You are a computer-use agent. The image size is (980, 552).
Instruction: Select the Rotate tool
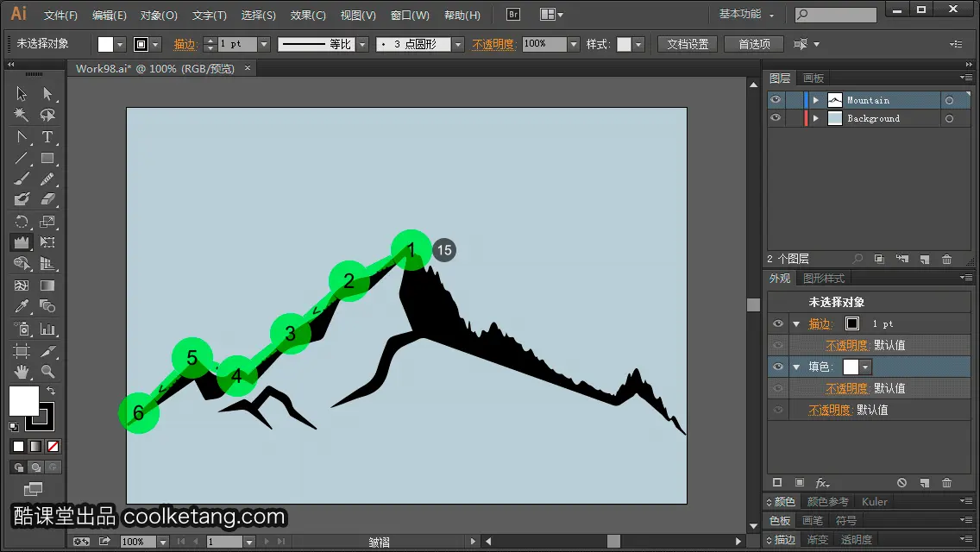pos(22,222)
